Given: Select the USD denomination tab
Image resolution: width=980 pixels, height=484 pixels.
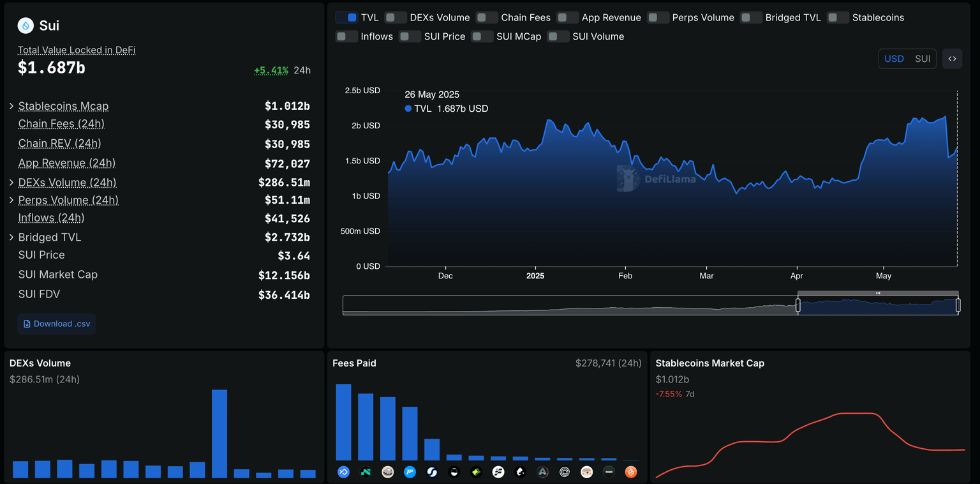Looking at the screenshot, I should [x=894, y=59].
